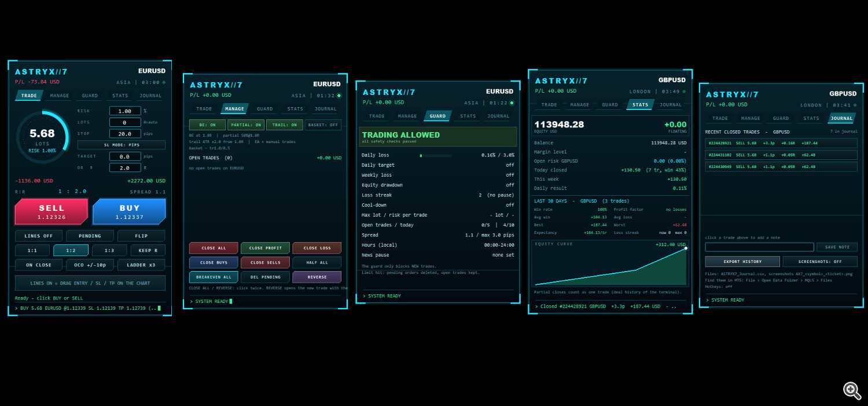Screen dimensions: 868x406
Task: Open the JOURNAL tab in the panel showing Stats
Action: pyautogui.click(x=671, y=105)
